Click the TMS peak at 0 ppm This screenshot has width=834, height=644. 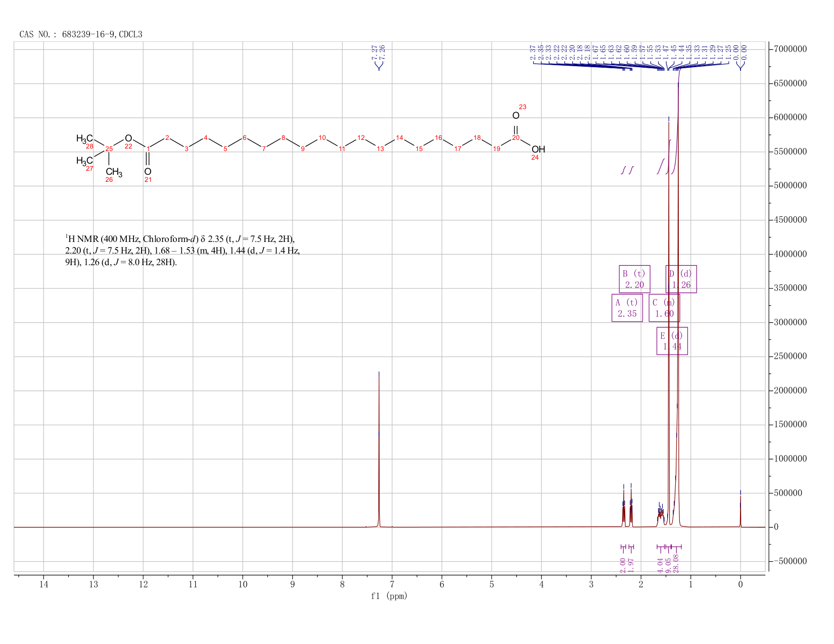[740, 509]
